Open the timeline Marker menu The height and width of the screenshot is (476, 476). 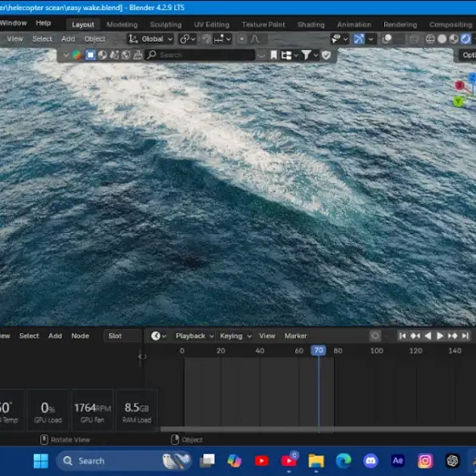pos(296,336)
